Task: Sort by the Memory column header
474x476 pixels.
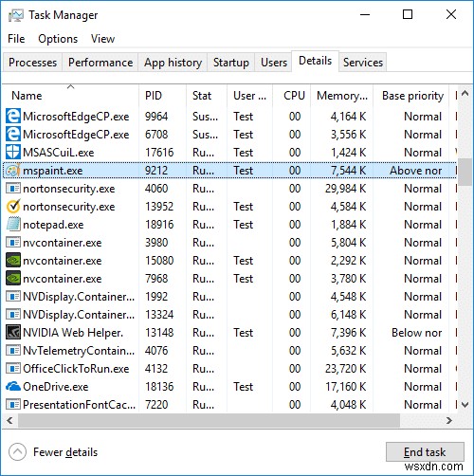Action: (x=342, y=96)
